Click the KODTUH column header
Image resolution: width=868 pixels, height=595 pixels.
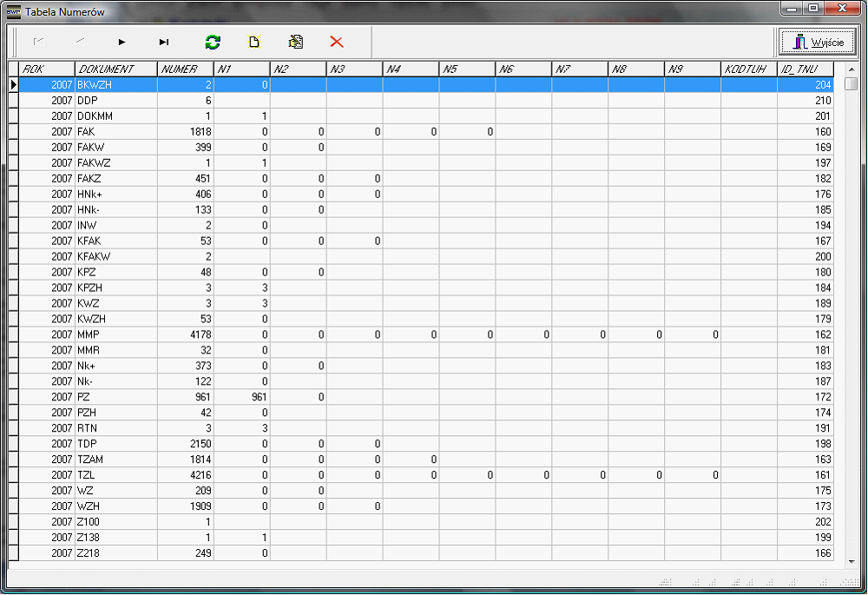coord(748,69)
